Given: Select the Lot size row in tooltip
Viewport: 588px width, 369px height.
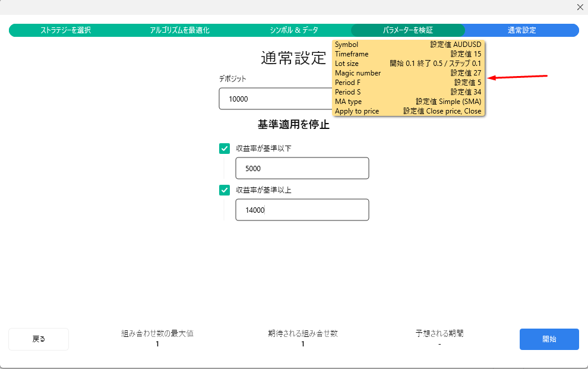Looking at the screenshot, I should point(408,64).
